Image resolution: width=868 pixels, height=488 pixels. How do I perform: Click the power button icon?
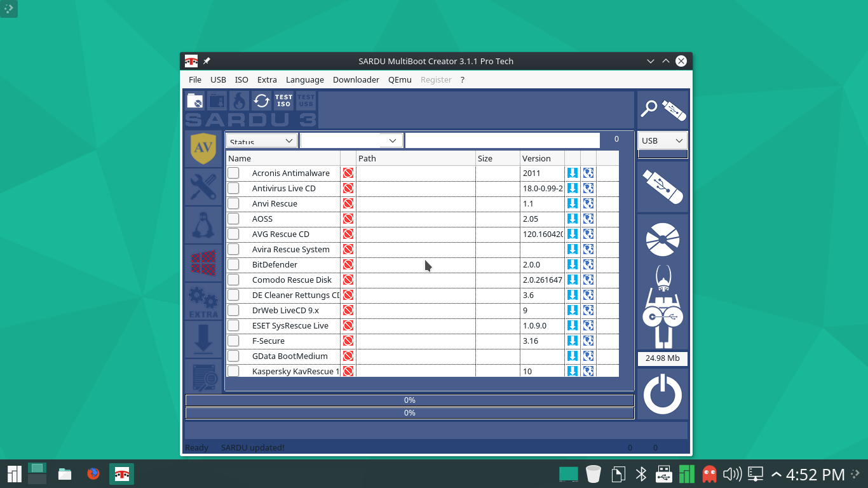(x=663, y=394)
